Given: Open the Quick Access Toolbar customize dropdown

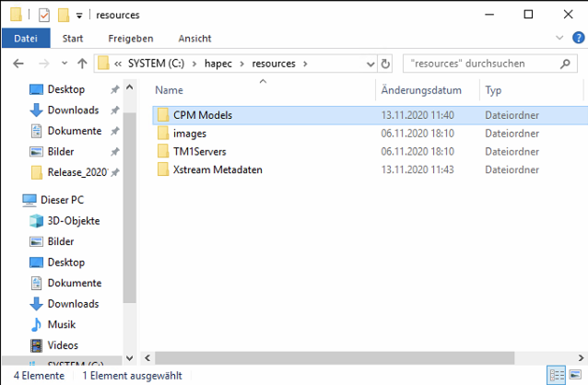Looking at the screenshot, I should click(79, 16).
